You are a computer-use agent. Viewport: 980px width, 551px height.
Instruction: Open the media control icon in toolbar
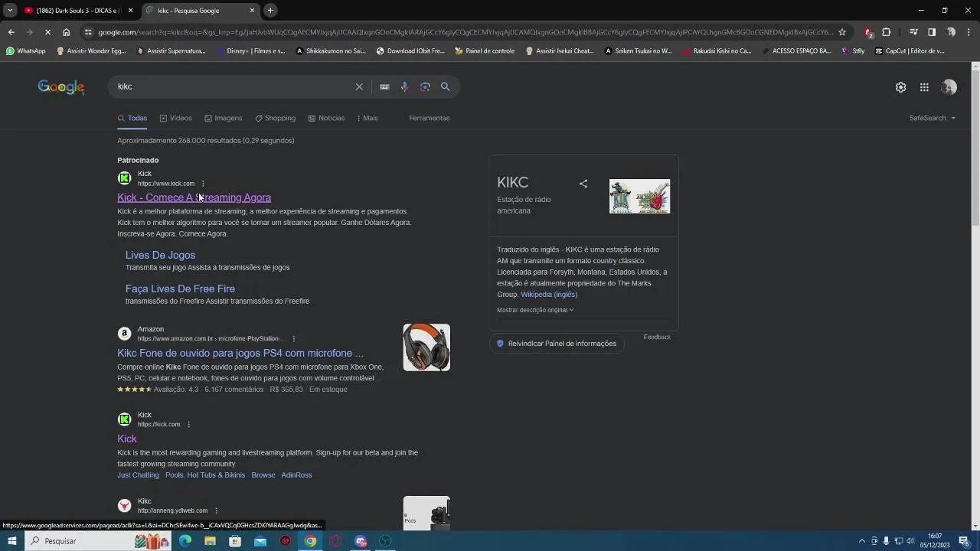[x=913, y=32]
